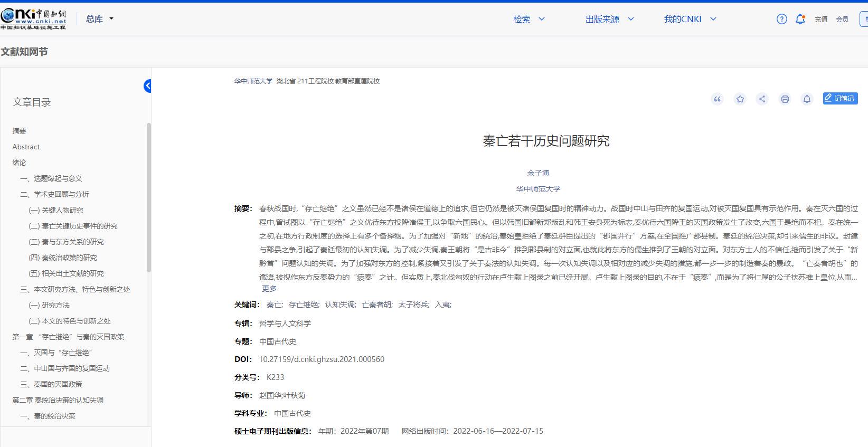Click the article alert bell icon
The height and width of the screenshot is (447, 868).
click(807, 99)
